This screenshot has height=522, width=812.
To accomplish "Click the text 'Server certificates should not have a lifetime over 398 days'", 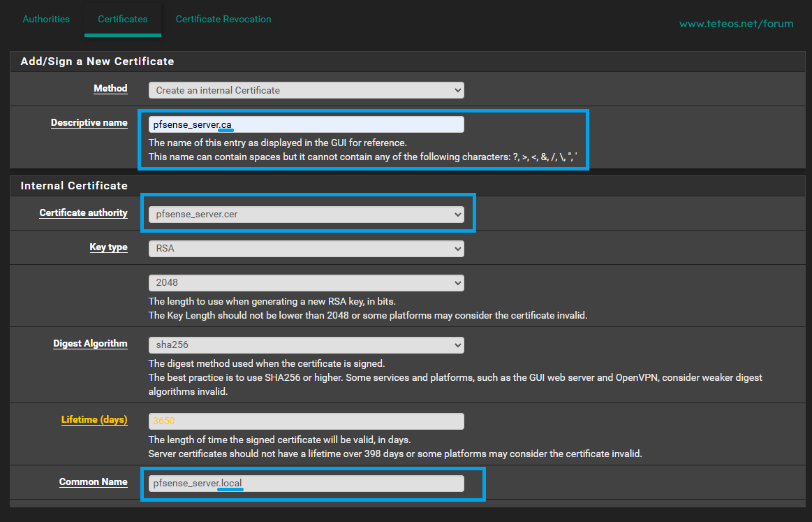I will 272,454.
